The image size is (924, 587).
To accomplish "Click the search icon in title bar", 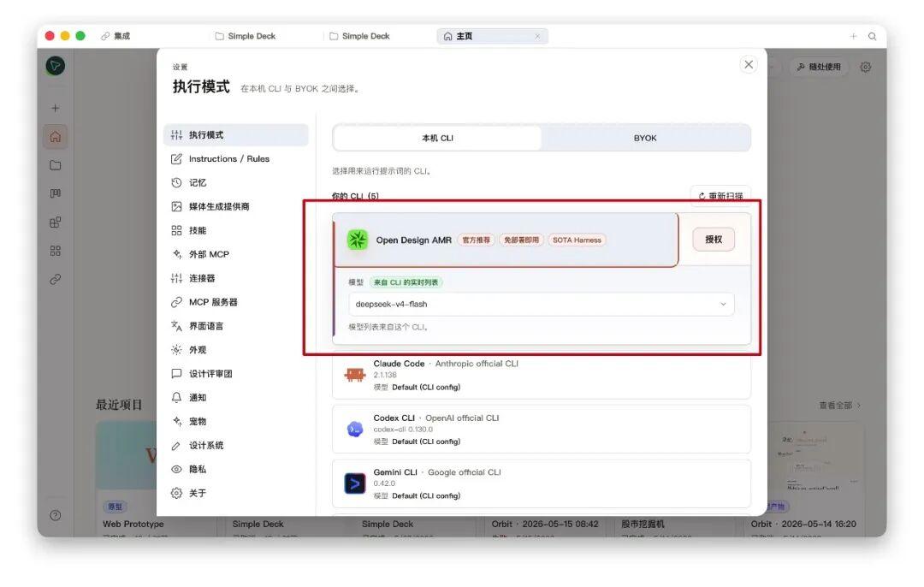I will click(872, 37).
